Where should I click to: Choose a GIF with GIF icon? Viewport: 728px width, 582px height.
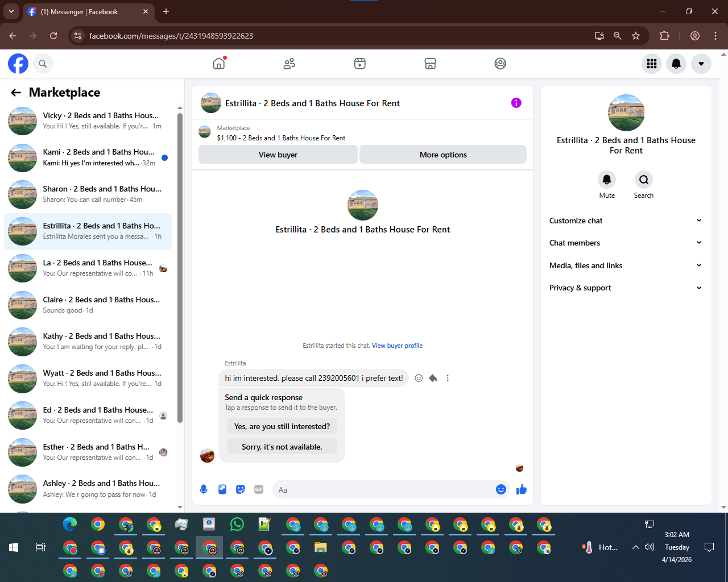tap(259, 489)
